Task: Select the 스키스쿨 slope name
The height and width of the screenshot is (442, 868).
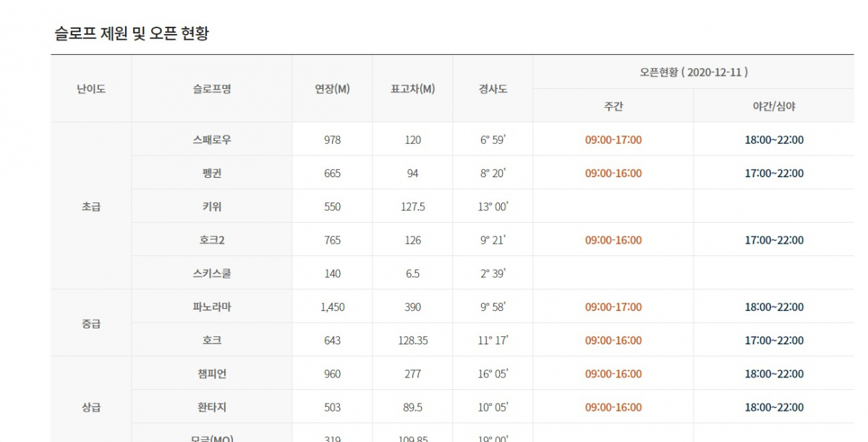Action: click(212, 273)
